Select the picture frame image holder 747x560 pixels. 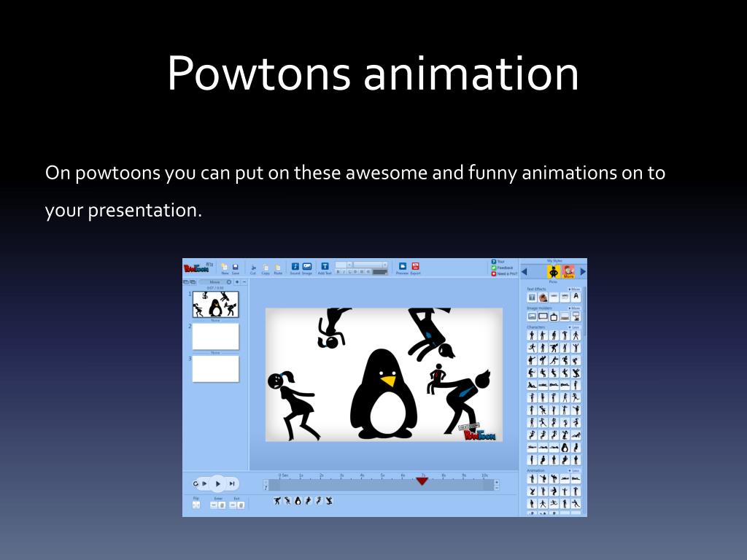tap(532, 316)
